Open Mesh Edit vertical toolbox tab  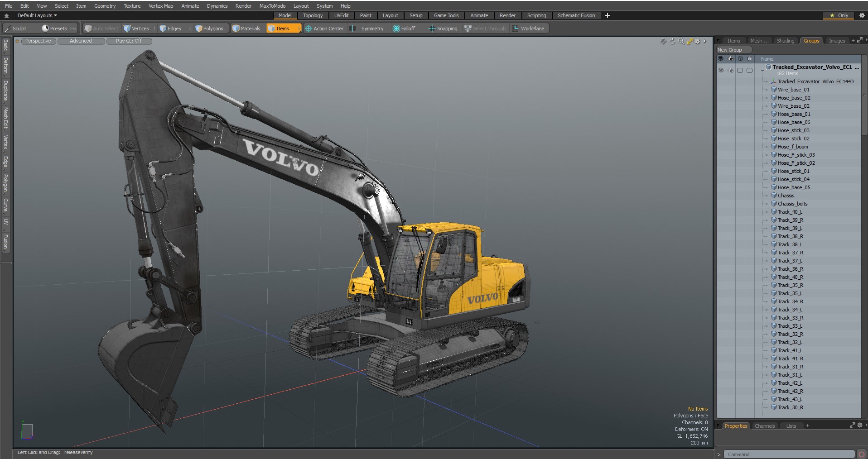pos(6,118)
